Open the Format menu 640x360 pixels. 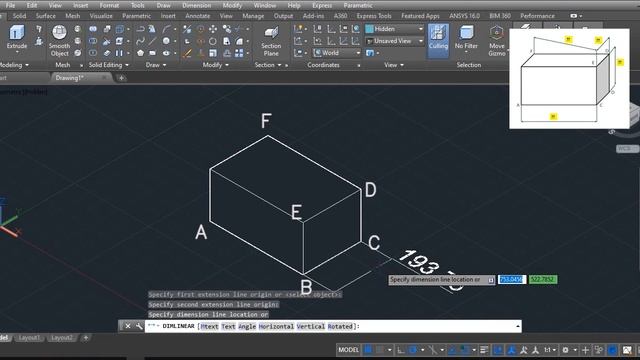109,5
